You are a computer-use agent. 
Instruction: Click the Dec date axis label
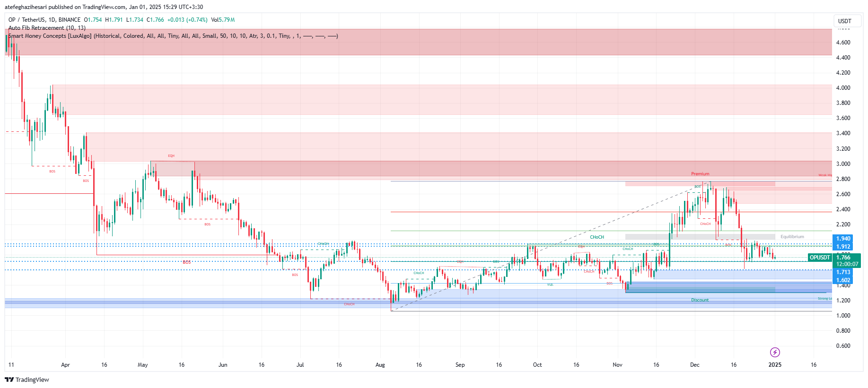click(x=694, y=365)
